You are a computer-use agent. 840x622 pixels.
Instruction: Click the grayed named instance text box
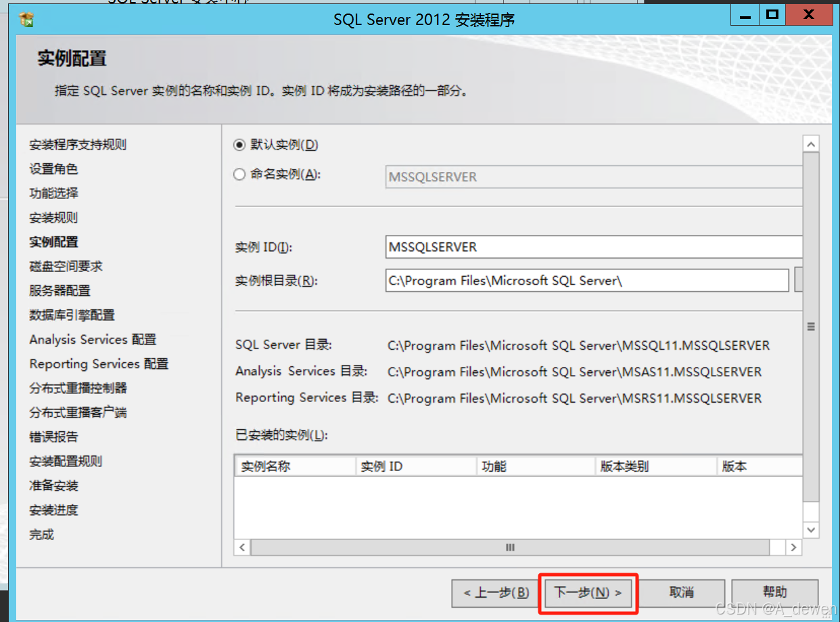pyautogui.click(x=594, y=177)
